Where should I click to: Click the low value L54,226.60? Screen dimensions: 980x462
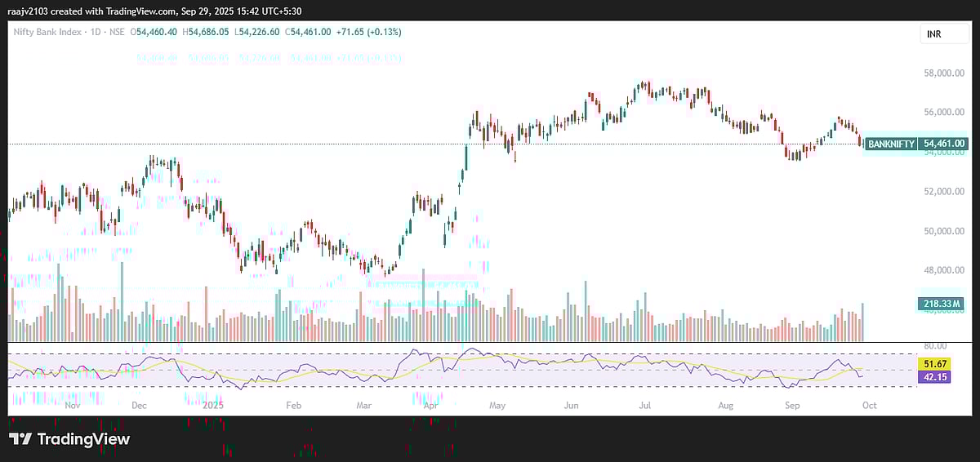tap(258, 32)
